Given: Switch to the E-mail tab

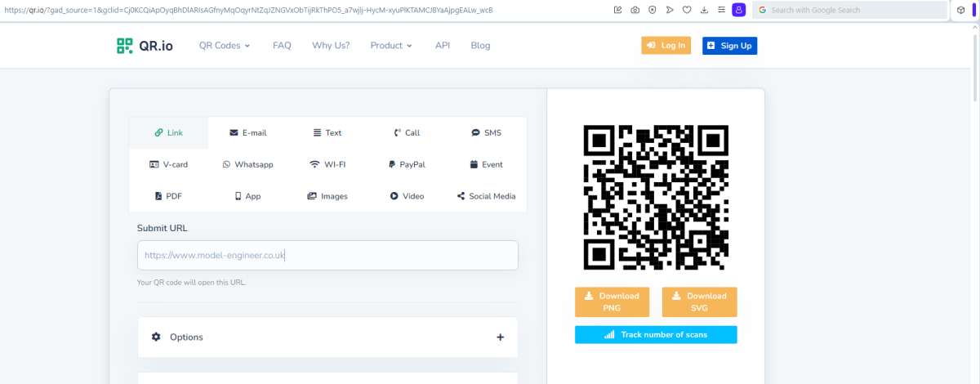Looking at the screenshot, I should click(248, 132).
